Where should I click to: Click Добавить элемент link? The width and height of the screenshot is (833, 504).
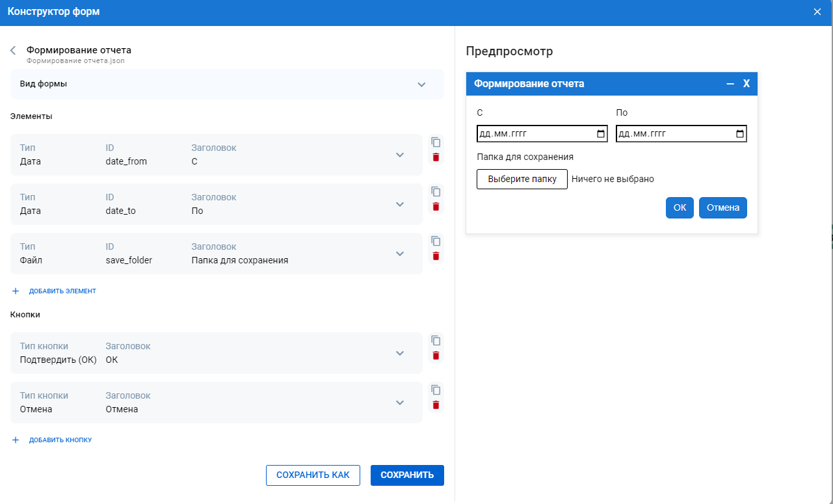[62, 291]
